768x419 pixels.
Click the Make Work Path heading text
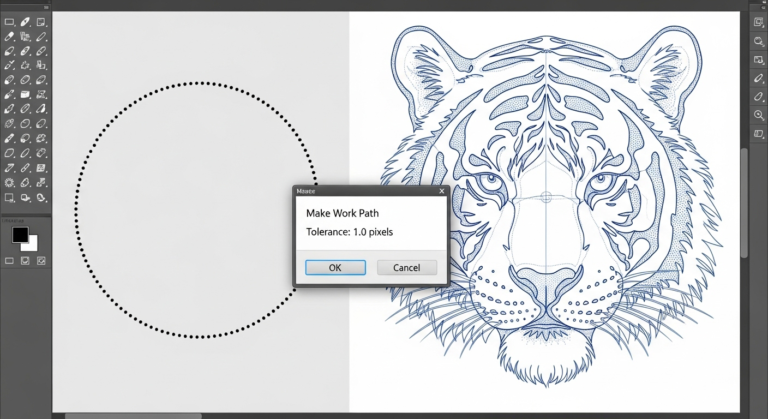point(342,213)
